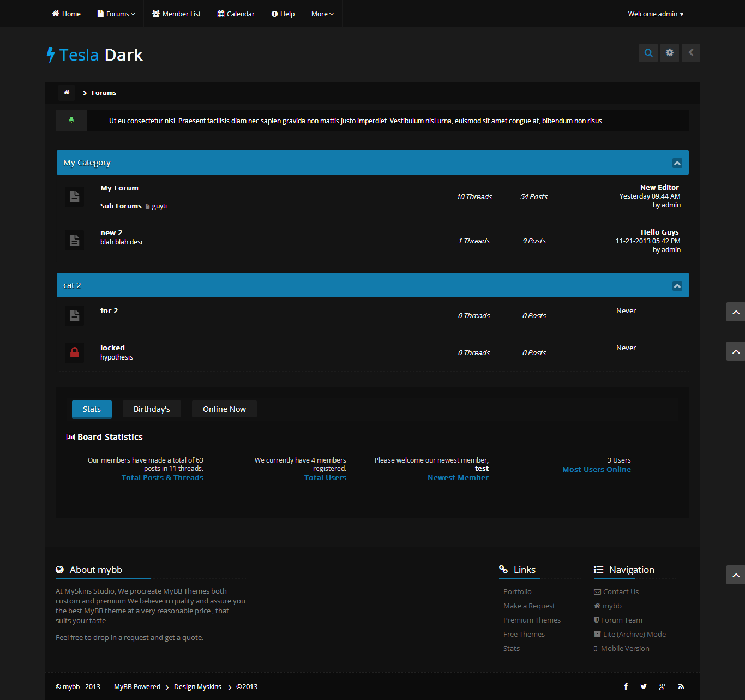Click the My Forum document icon
745x700 pixels.
pyautogui.click(x=75, y=196)
